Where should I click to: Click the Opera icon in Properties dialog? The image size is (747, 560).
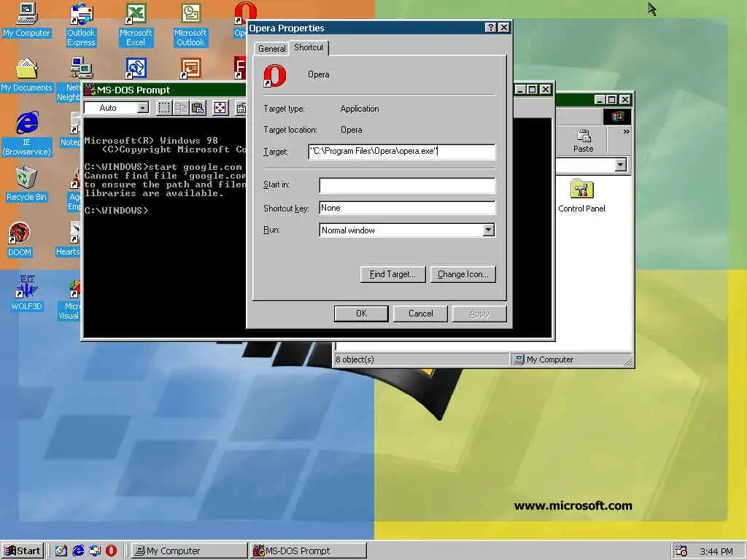(275, 76)
